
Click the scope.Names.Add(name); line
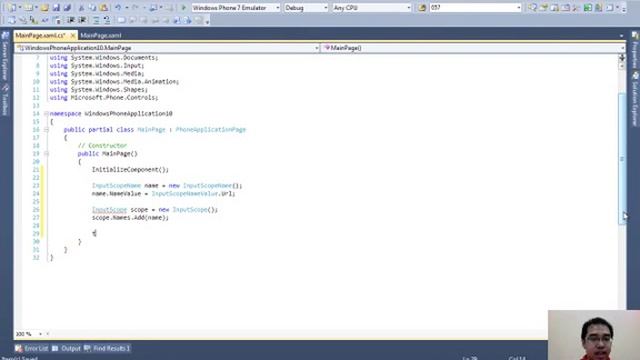click(x=130, y=218)
